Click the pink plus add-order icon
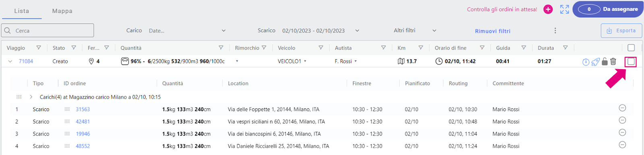Viewport: 644px width, 155px height. (x=548, y=9)
